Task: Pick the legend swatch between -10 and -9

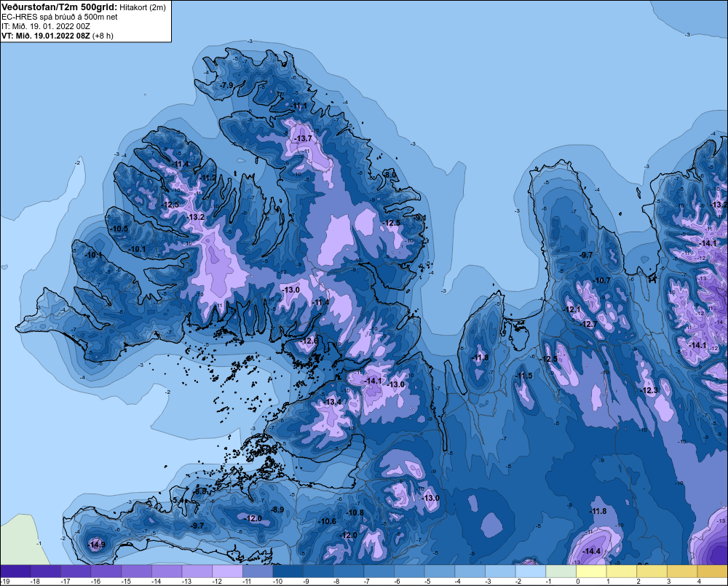Action: coord(288,571)
